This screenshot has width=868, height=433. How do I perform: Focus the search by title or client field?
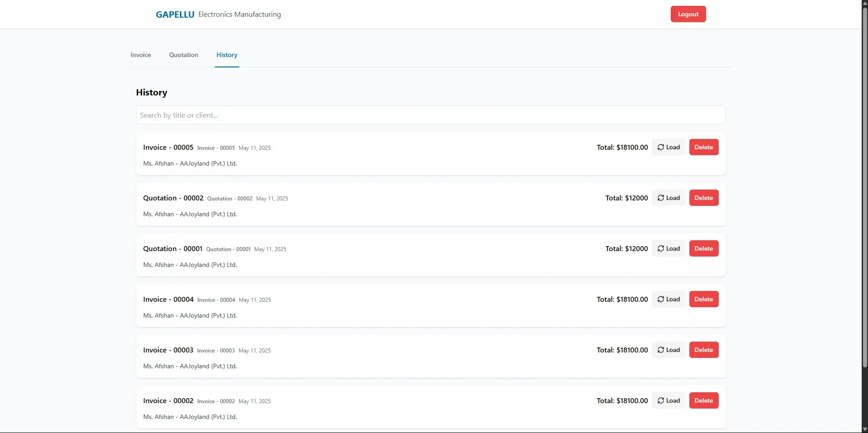(431, 115)
